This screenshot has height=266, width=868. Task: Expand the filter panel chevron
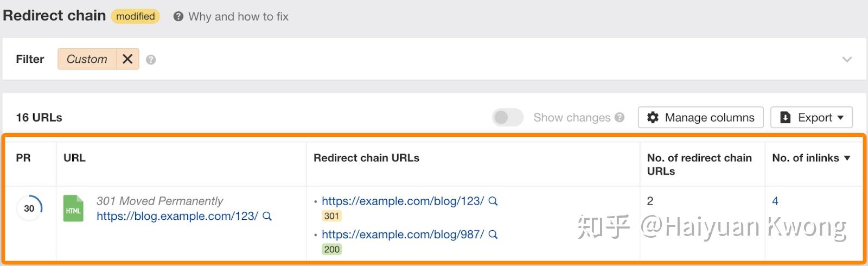847,59
